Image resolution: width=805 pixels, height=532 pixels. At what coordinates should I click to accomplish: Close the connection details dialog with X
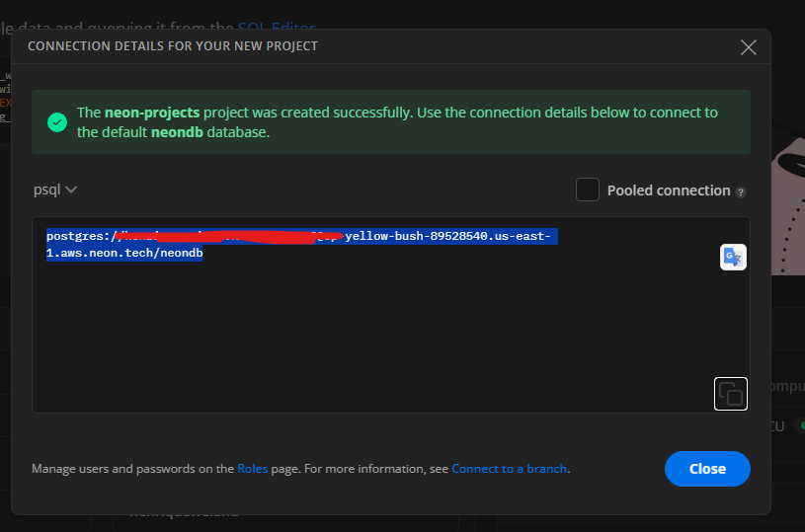click(x=748, y=47)
